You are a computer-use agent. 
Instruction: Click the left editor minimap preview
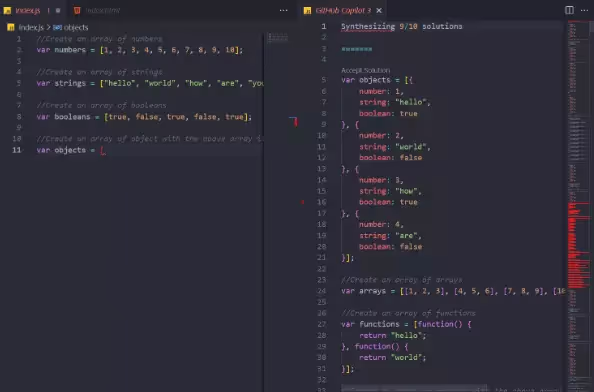point(278,37)
